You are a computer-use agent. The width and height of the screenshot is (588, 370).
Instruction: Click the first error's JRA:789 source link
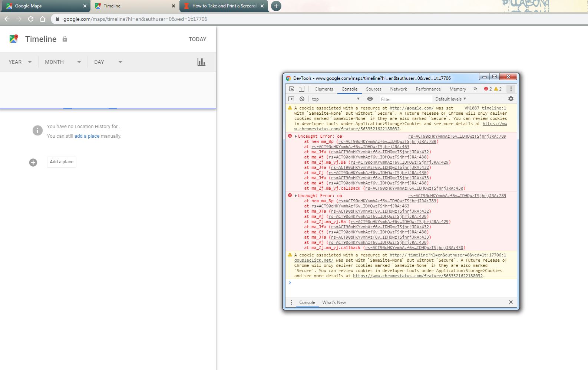[457, 137]
